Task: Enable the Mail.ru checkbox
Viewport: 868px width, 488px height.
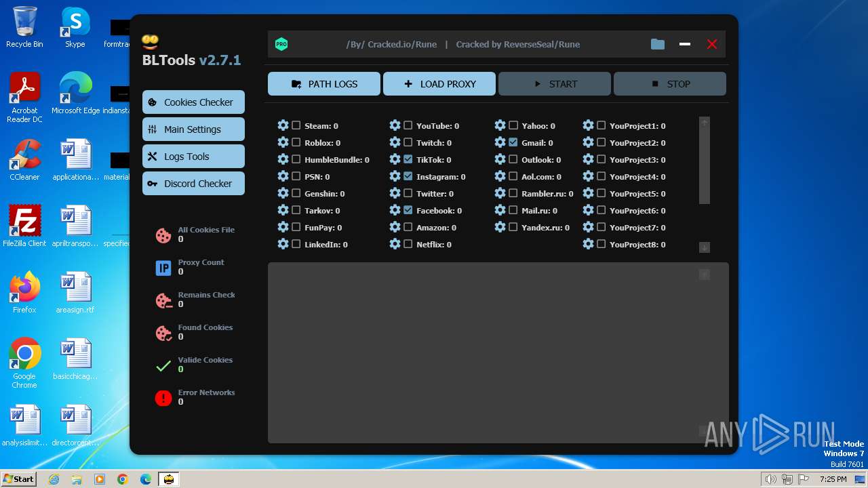Action: click(x=513, y=210)
